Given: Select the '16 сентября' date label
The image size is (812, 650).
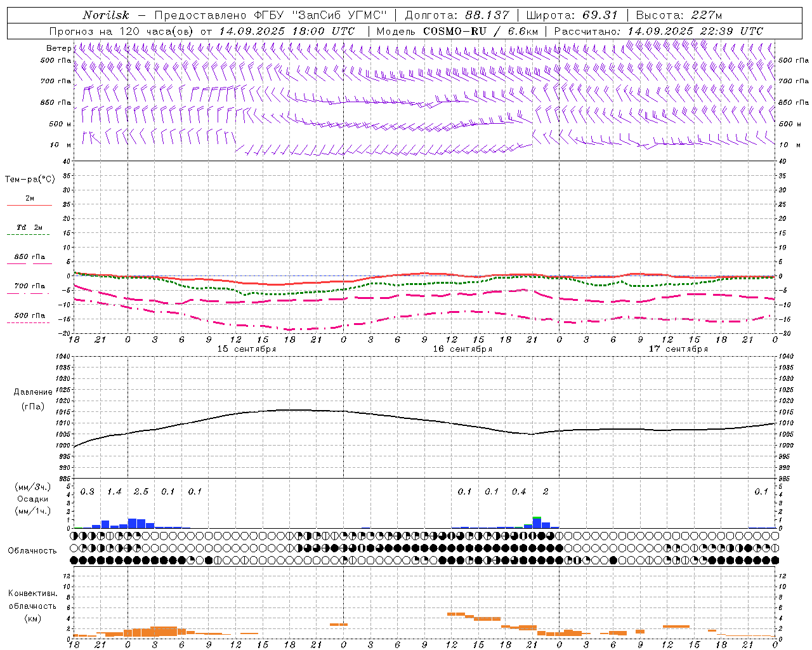Looking at the screenshot, I should click(462, 349).
